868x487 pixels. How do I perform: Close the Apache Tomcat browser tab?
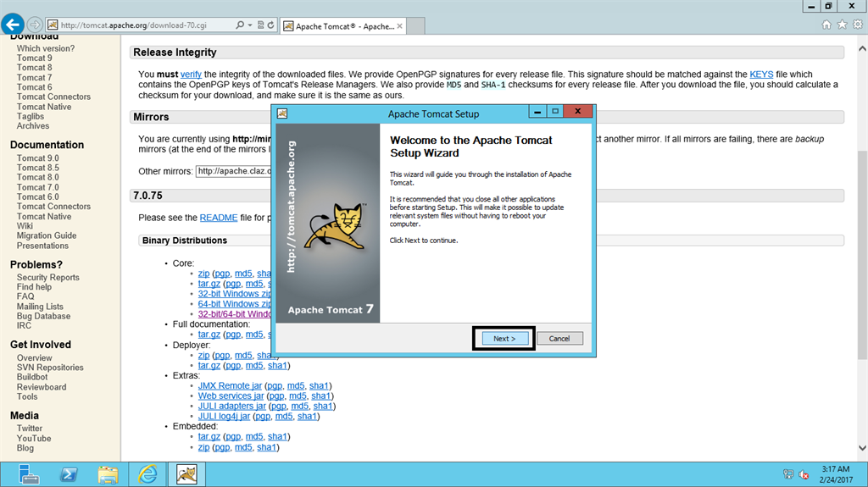pos(400,26)
